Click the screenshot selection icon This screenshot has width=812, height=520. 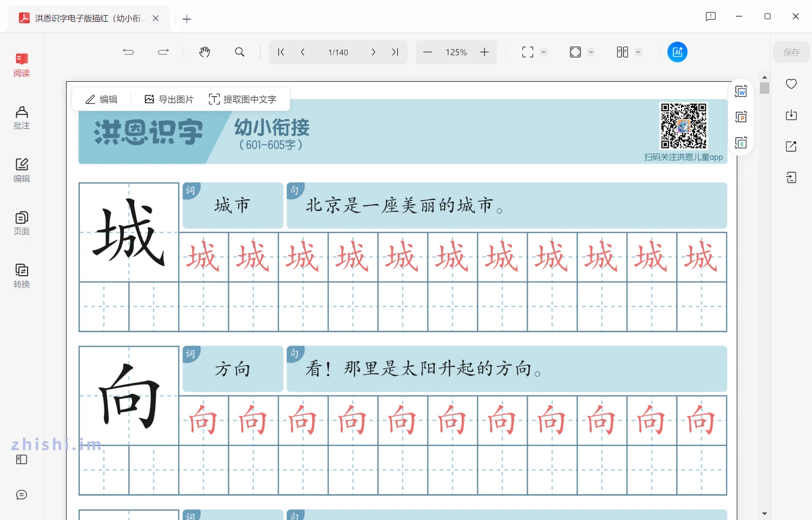point(528,52)
